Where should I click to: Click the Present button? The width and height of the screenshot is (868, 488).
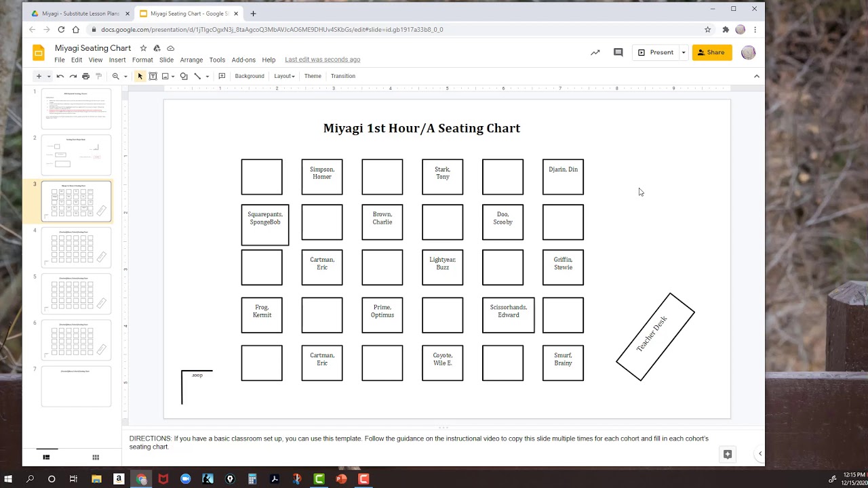(x=656, y=52)
